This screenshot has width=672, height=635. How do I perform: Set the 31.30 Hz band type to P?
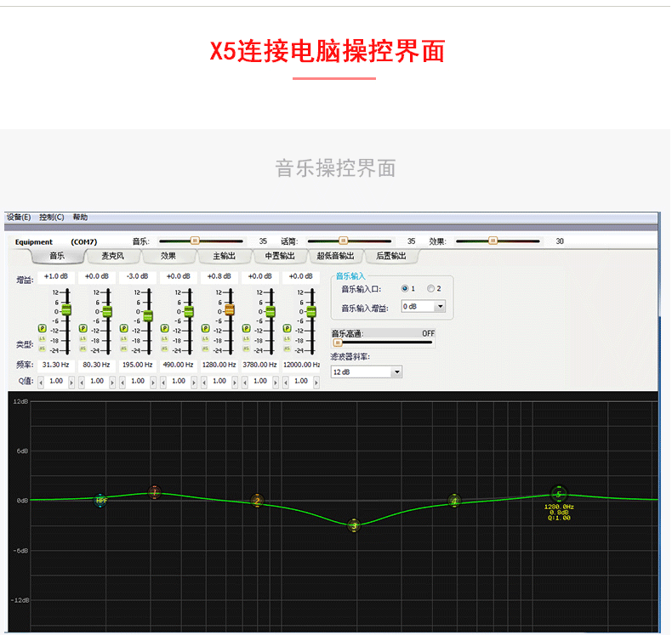coord(42,328)
